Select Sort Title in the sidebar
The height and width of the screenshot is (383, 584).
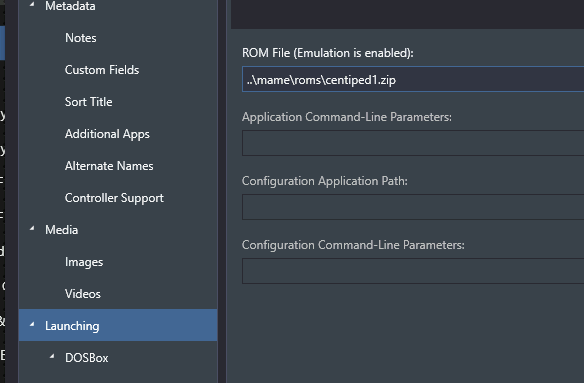tap(88, 102)
